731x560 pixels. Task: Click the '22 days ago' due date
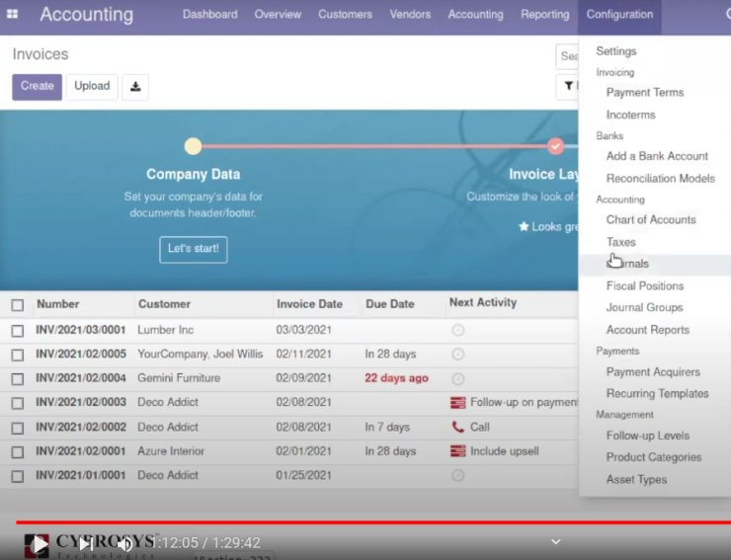click(396, 378)
